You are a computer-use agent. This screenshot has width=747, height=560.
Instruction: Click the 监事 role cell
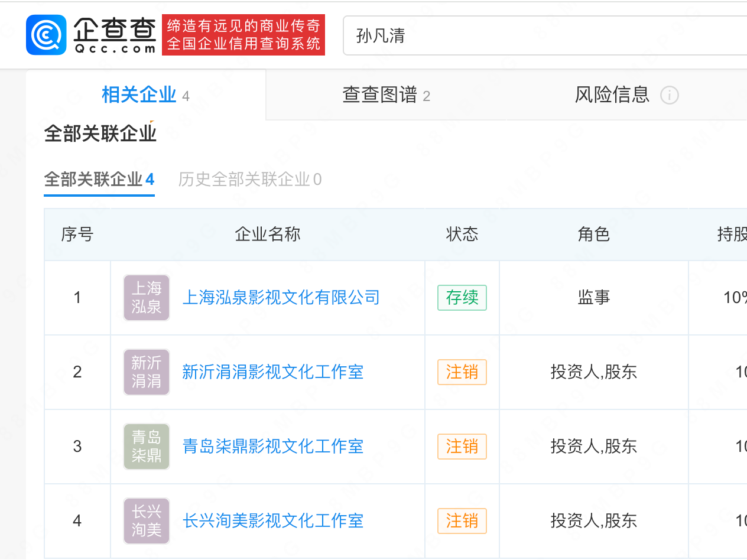point(594,298)
